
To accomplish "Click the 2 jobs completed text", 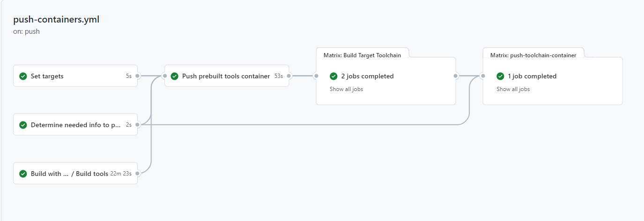I will [367, 76].
